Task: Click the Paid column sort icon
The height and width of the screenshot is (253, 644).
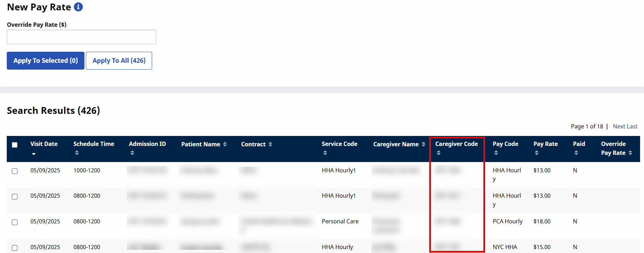Action: click(x=576, y=153)
